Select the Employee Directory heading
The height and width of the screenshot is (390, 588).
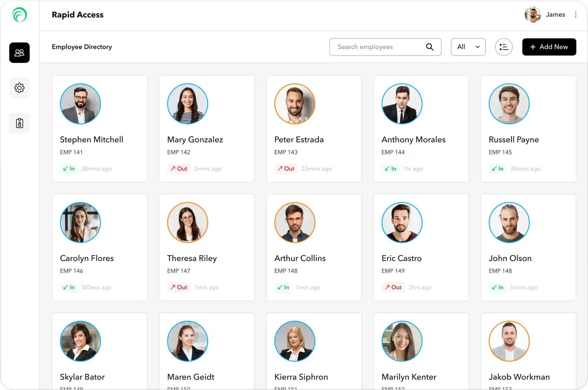tap(82, 47)
